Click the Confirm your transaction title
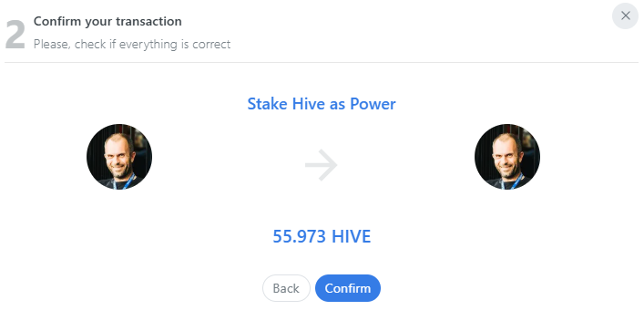This screenshot has height=331, width=644. click(x=107, y=21)
